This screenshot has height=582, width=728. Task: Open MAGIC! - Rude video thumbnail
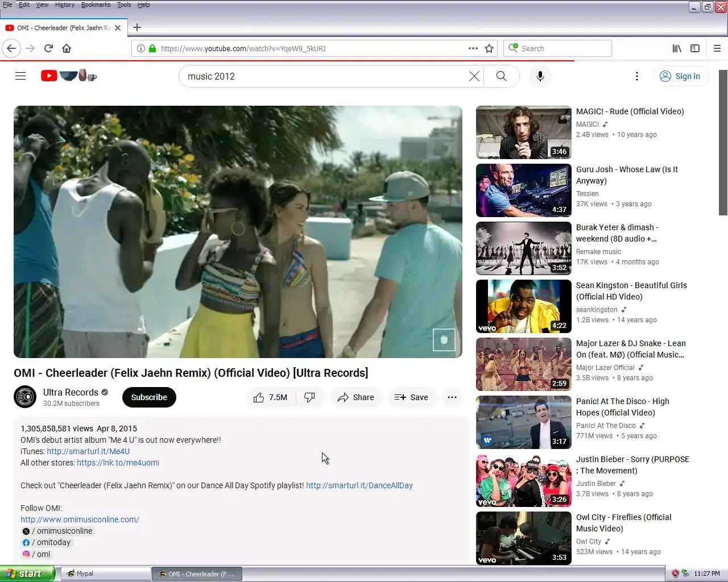(x=524, y=132)
